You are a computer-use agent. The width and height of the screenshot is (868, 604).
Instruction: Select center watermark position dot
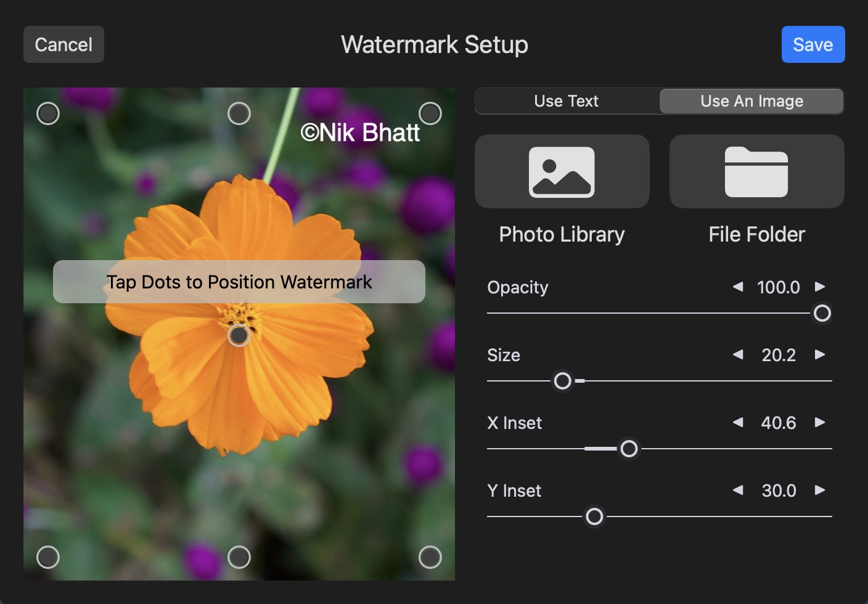click(239, 336)
